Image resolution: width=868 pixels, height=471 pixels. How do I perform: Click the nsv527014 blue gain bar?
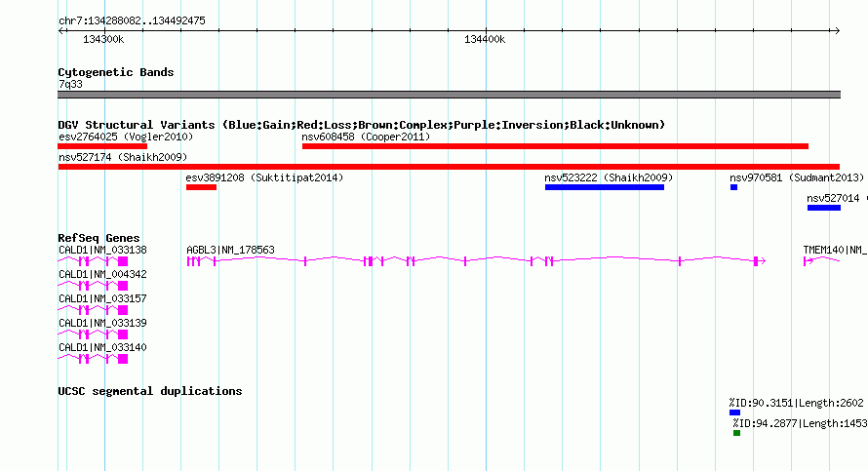coord(824,208)
